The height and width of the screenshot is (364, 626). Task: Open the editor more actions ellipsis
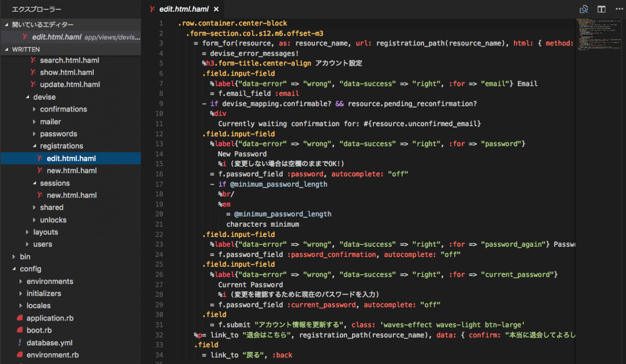point(618,9)
